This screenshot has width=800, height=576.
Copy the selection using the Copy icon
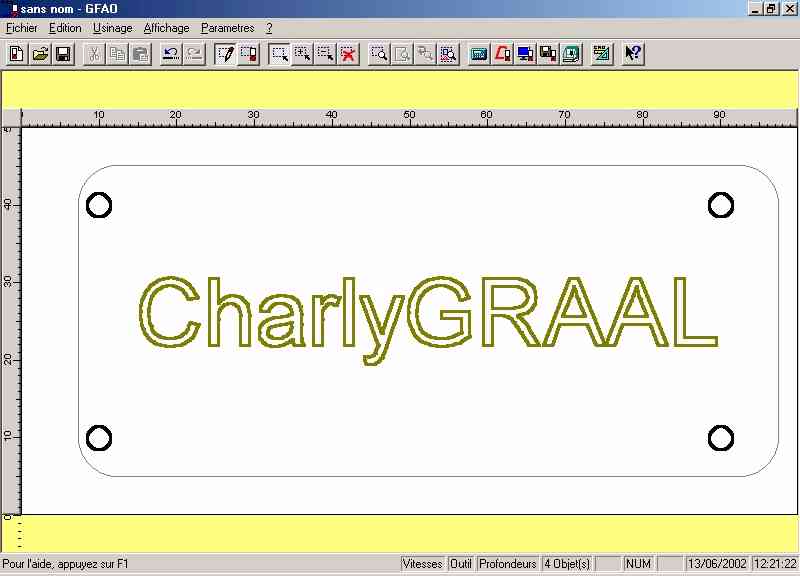(x=117, y=54)
